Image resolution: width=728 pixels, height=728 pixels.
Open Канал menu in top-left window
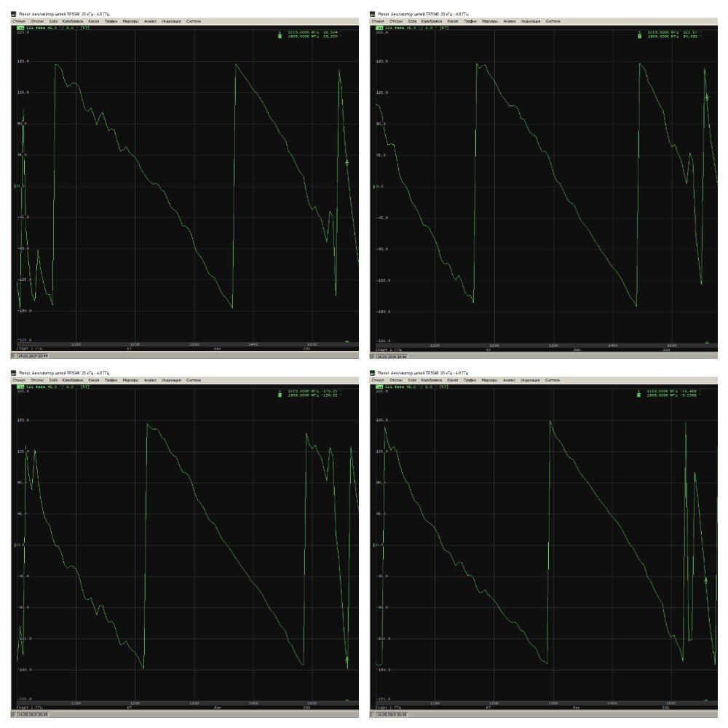tap(94, 21)
